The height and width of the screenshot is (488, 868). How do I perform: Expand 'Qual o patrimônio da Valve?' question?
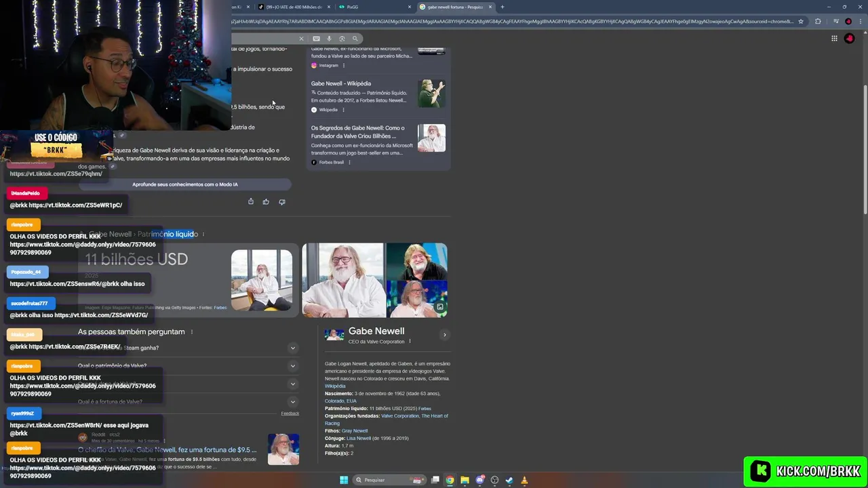point(293,366)
